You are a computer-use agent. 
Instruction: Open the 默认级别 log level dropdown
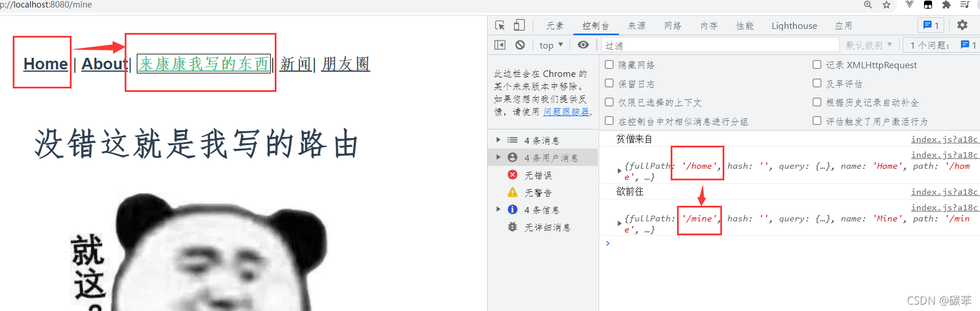coord(869,45)
